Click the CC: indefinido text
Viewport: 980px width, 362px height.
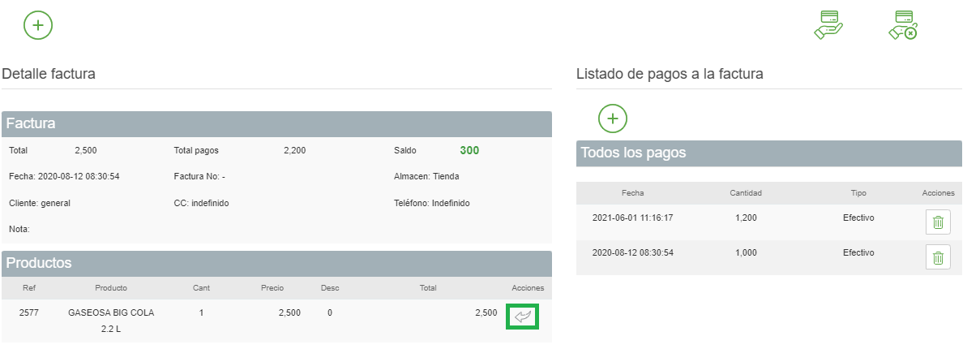click(x=201, y=203)
